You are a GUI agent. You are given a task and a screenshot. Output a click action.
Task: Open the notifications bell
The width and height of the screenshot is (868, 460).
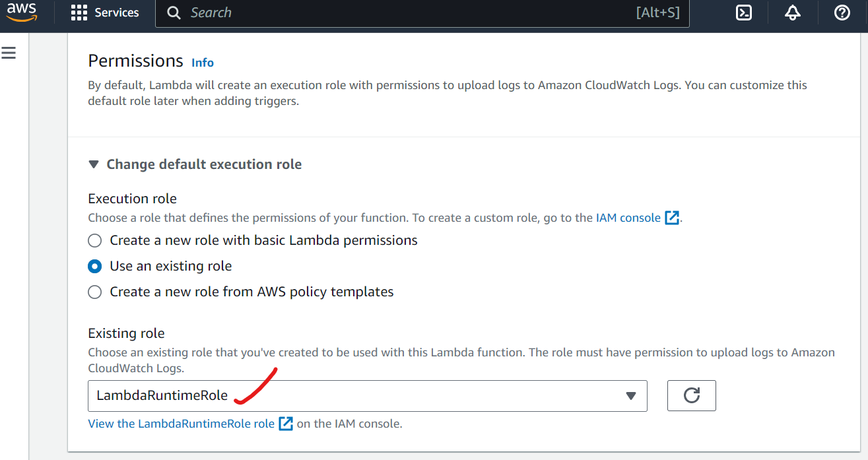(793, 13)
